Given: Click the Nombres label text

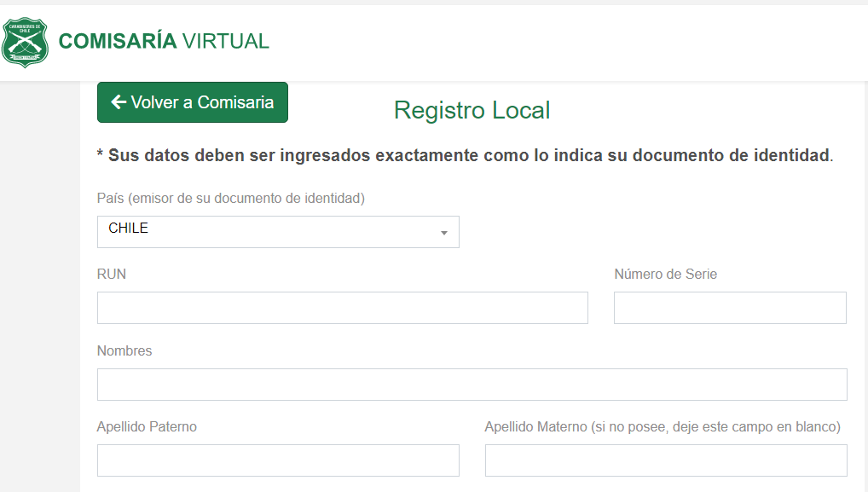Looking at the screenshot, I should pyautogui.click(x=124, y=350).
